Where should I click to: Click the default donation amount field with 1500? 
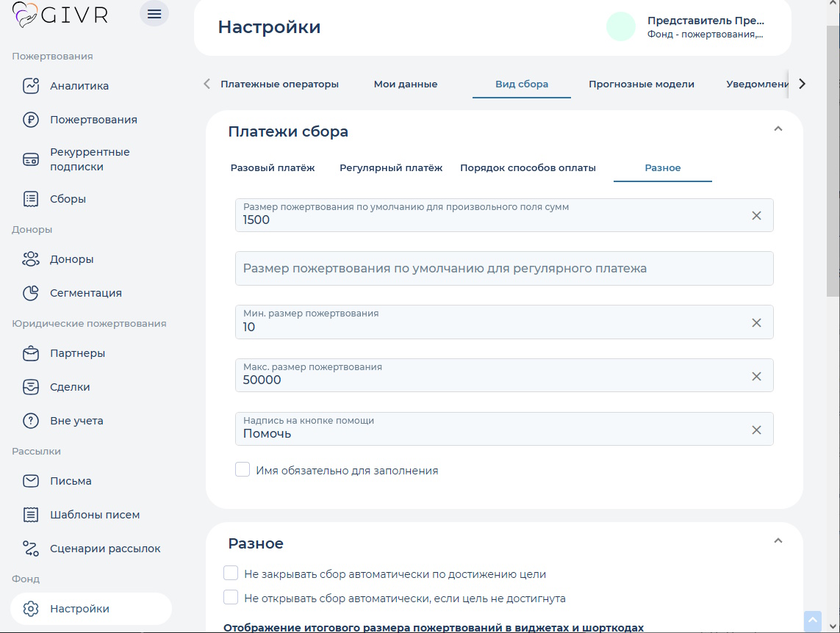(504, 215)
